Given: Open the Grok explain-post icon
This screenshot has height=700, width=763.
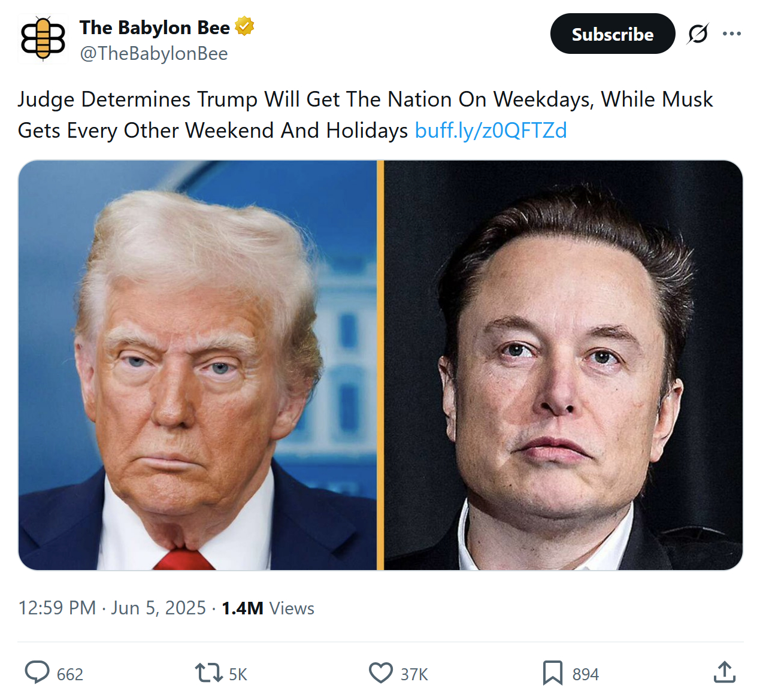Looking at the screenshot, I should pyautogui.click(x=698, y=34).
